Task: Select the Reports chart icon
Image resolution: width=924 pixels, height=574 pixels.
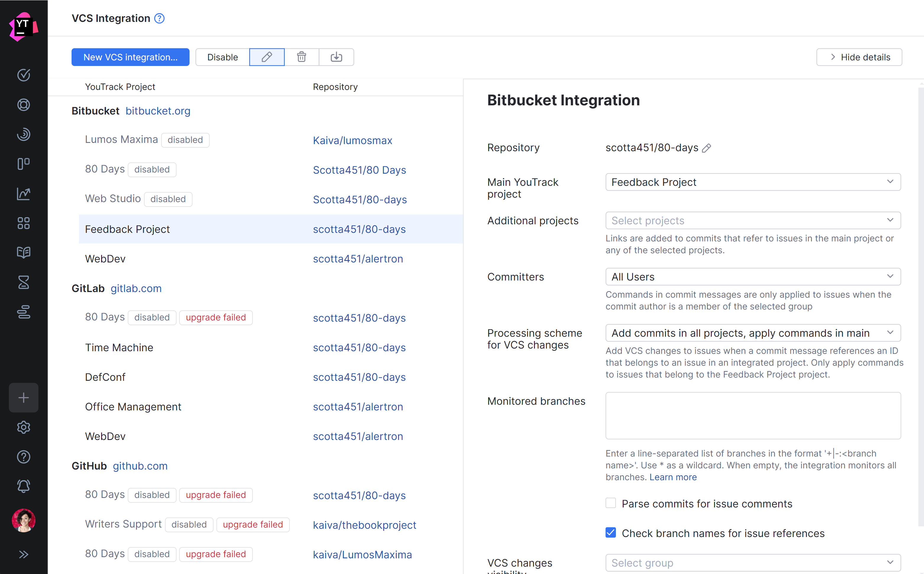Action: tap(24, 194)
